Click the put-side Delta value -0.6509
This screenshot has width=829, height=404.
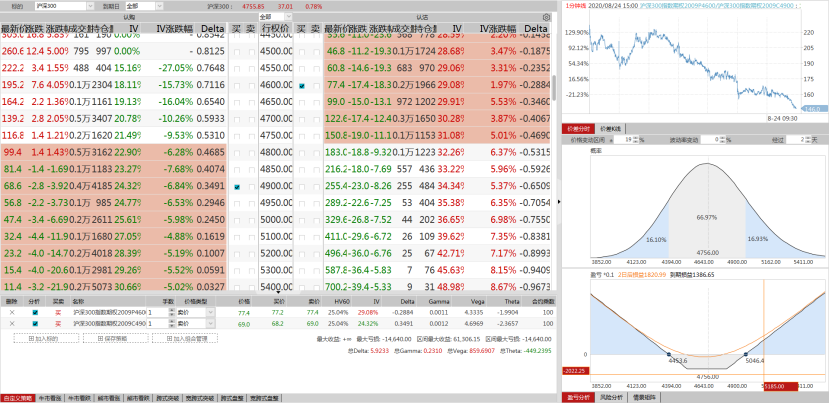click(533, 187)
